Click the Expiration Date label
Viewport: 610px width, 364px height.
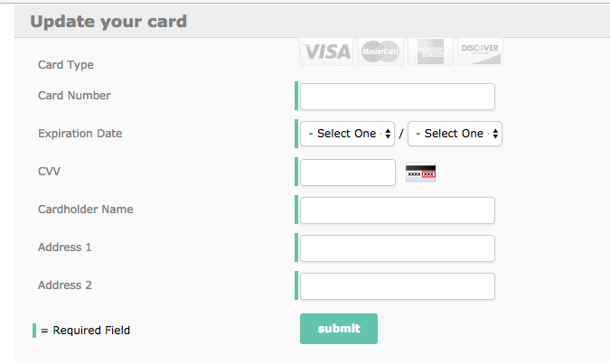pyautogui.click(x=80, y=134)
